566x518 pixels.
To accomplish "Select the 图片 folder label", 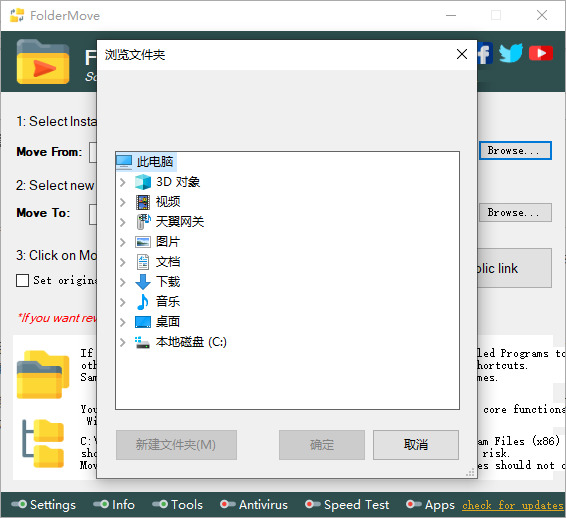I will pos(168,242).
